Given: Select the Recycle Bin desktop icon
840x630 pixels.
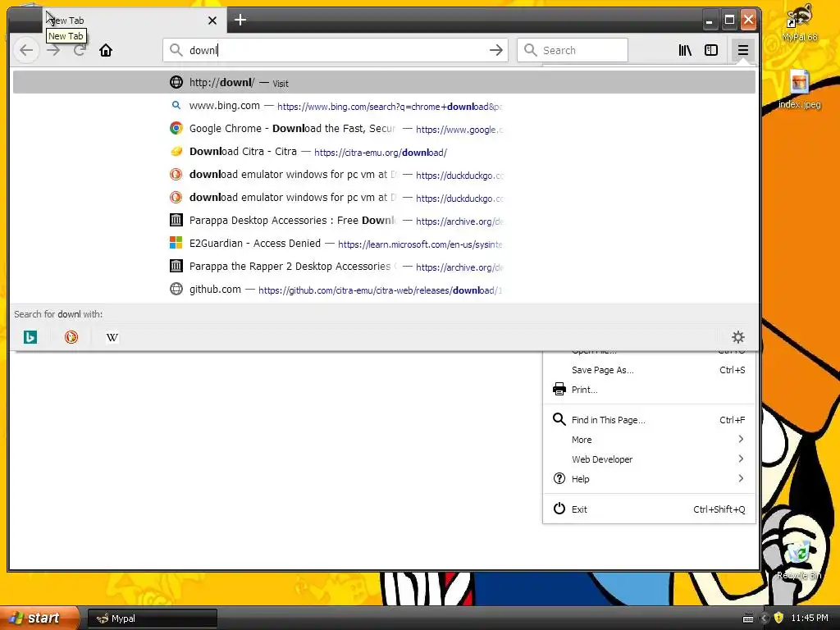Looking at the screenshot, I should click(x=799, y=559).
